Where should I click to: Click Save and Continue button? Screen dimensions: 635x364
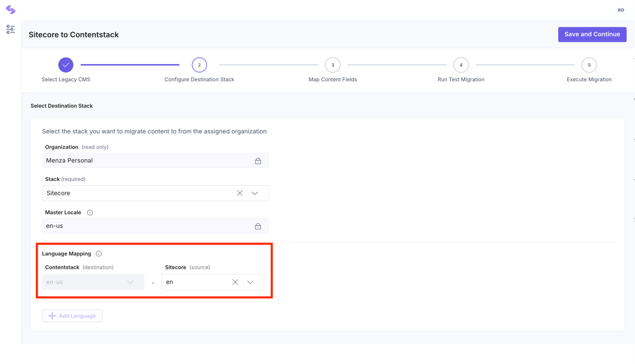tap(592, 35)
